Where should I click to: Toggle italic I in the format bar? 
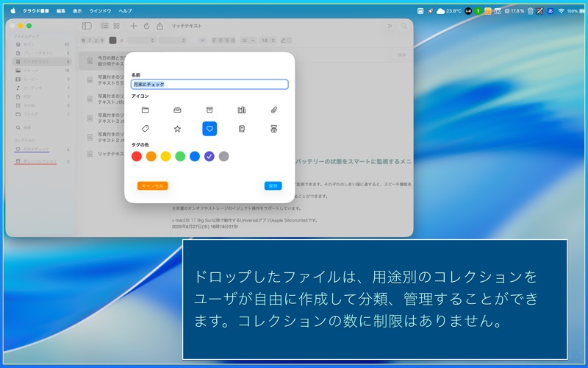pos(89,40)
